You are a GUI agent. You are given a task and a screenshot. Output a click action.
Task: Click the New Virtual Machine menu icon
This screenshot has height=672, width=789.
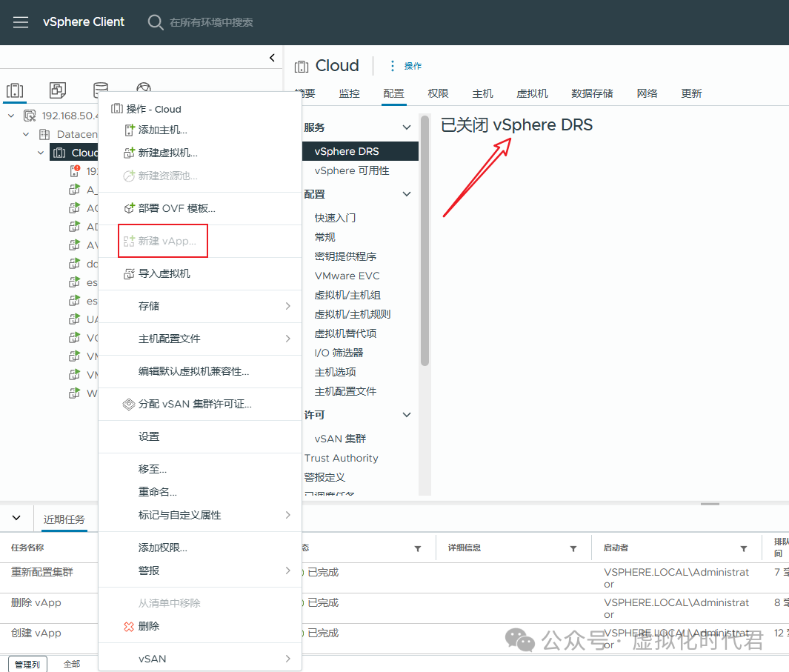pyautogui.click(x=130, y=153)
